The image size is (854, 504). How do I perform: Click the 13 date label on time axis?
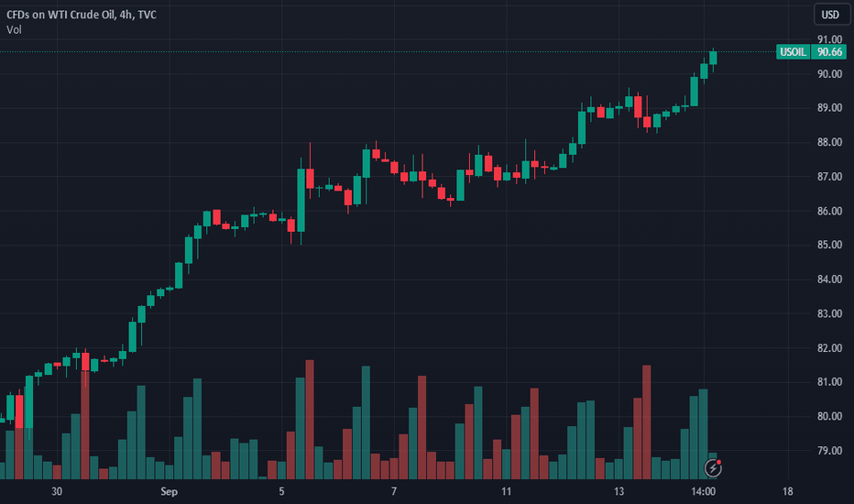tap(619, 491)
